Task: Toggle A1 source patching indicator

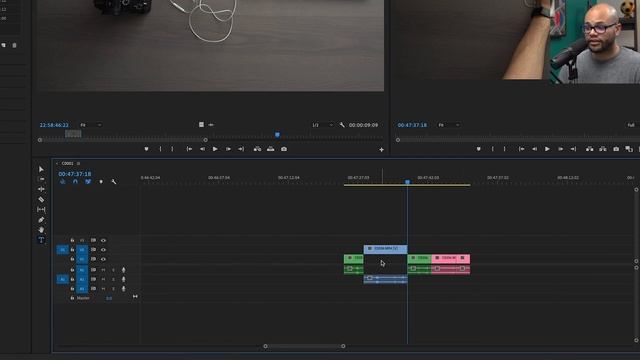Action: click(x=62, y=279)
